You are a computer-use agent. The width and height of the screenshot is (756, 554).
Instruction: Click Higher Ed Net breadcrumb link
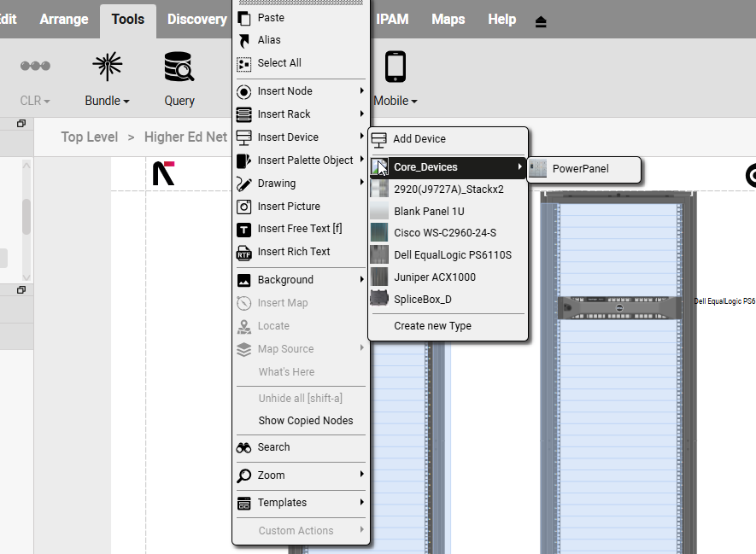[x=185, y=137]
